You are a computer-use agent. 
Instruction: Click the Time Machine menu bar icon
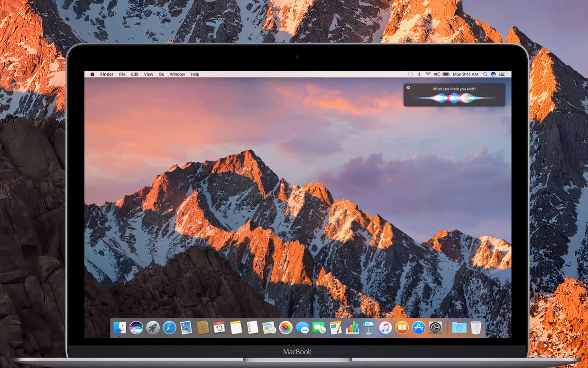point(411,74)
